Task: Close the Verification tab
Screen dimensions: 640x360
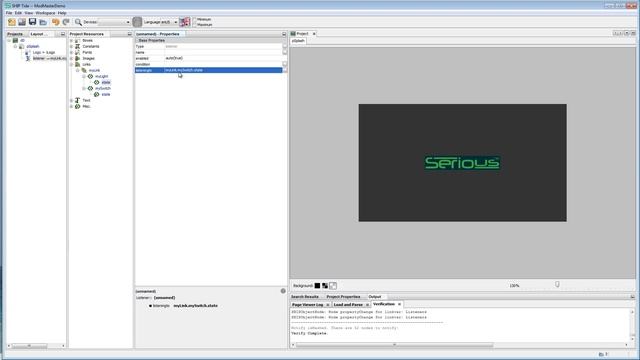Action: pos(399,304)
